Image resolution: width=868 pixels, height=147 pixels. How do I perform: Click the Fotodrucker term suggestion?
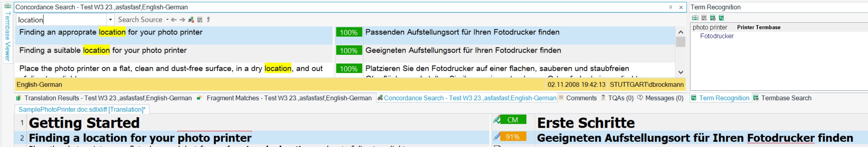pos(716,36)
